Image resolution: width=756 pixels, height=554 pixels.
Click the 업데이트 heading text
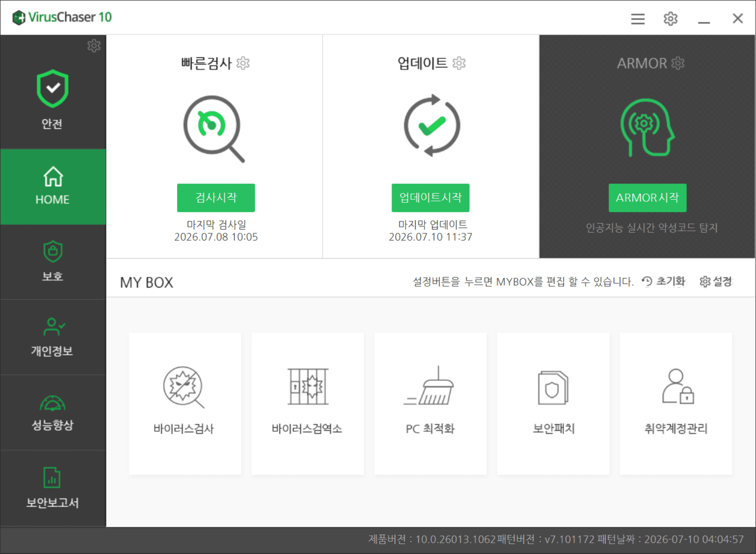[x=423, y=63]
